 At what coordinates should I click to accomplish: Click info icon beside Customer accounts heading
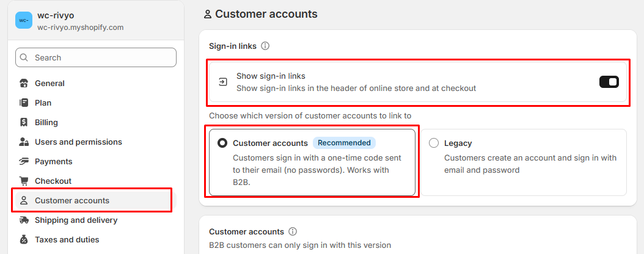coord(293,231)
